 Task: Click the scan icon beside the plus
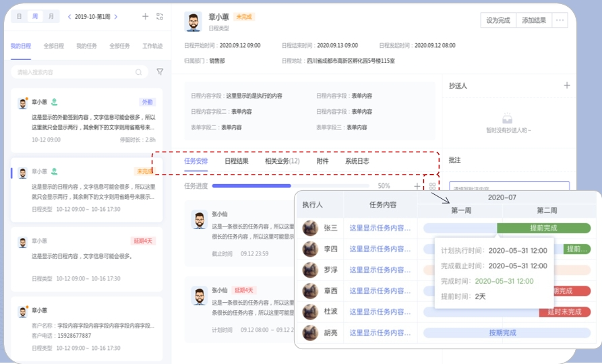pyautogui.click(x=160, y=16)
